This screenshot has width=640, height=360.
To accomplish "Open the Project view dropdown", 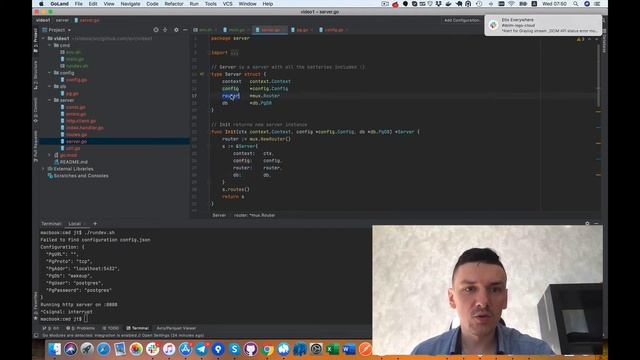I will tap(57, 30).
